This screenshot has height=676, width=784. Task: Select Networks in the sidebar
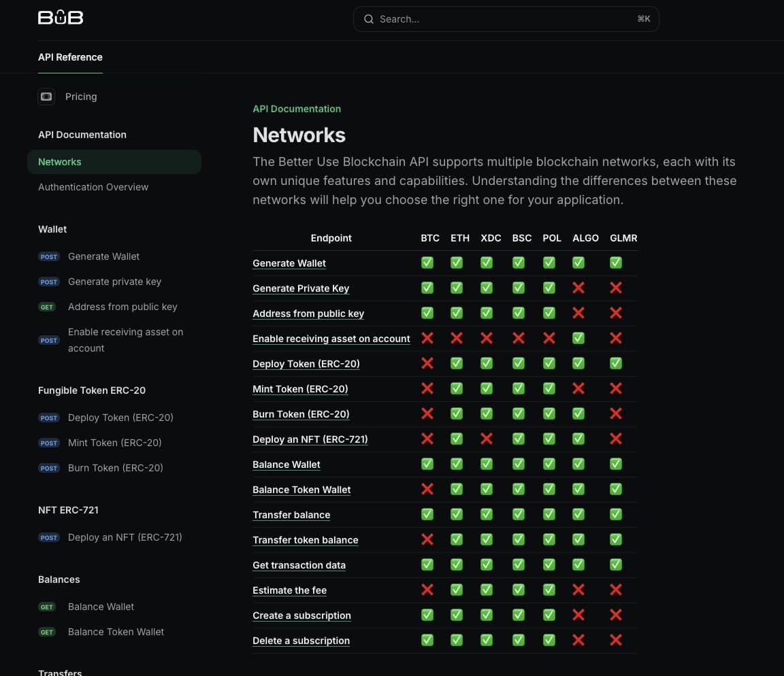[x=60, y=162]
